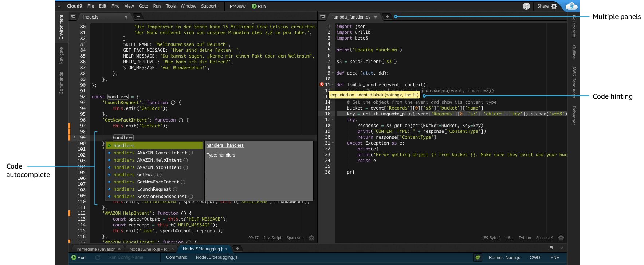
Task: Open the Tools menu
Action: click(170, 6)
